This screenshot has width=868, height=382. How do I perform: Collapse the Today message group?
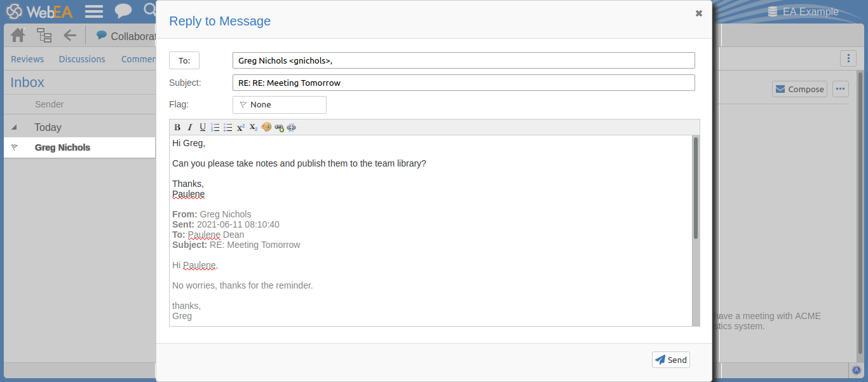coord(14,127)
